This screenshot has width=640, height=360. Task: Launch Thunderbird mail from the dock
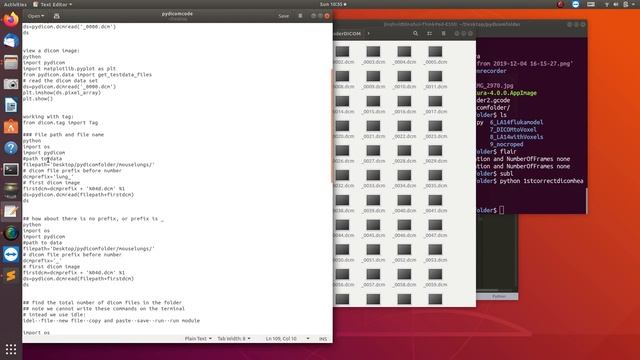(11, 41)
